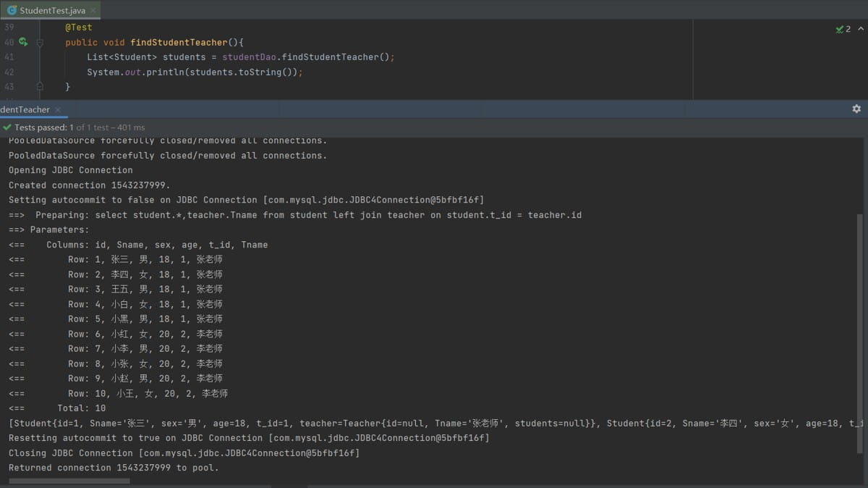Click the up chevron beside the inspection count
868x488 pixels.
[x=861, y=29]
